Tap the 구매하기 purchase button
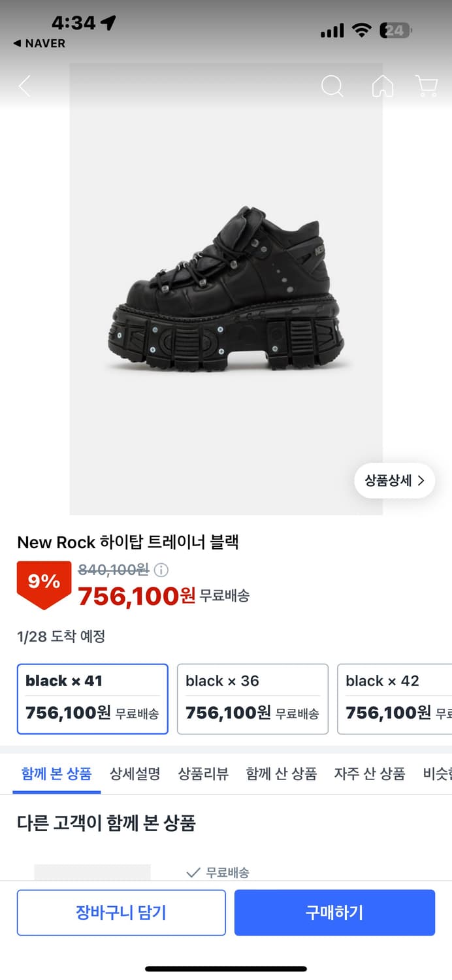This screenshot has height=980, width=452. pos(334,913)
